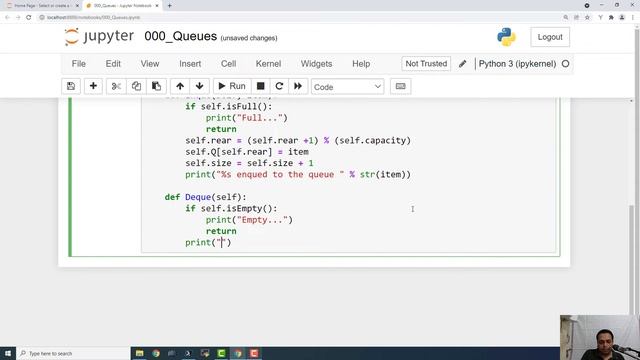
Task: Open the browser extensions puzzle icon
Action: 611,17
